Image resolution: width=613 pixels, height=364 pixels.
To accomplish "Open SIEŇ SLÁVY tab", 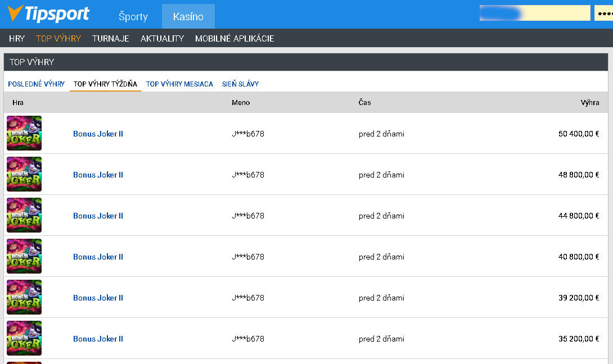I will (x=241, y=84).
